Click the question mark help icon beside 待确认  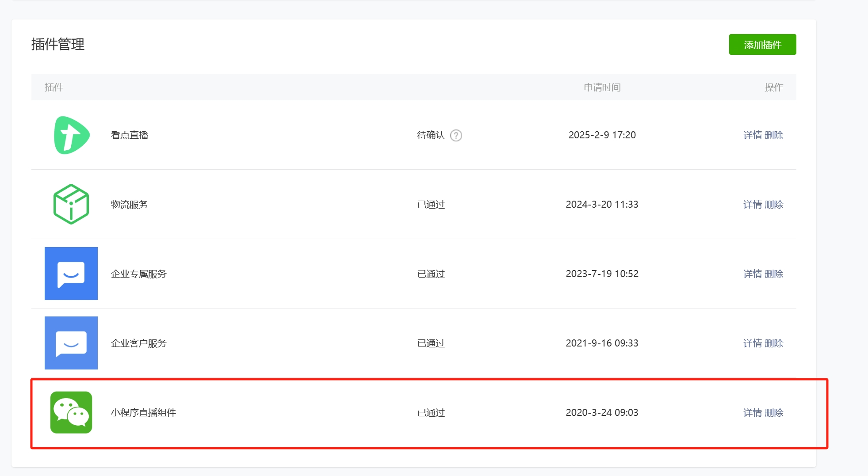point(456,135)
